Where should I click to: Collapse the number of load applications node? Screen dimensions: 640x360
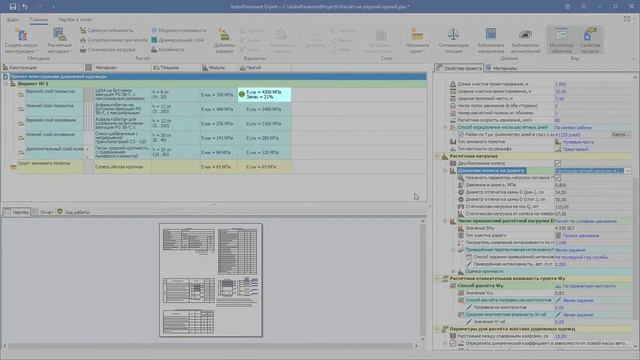(445, 221)
